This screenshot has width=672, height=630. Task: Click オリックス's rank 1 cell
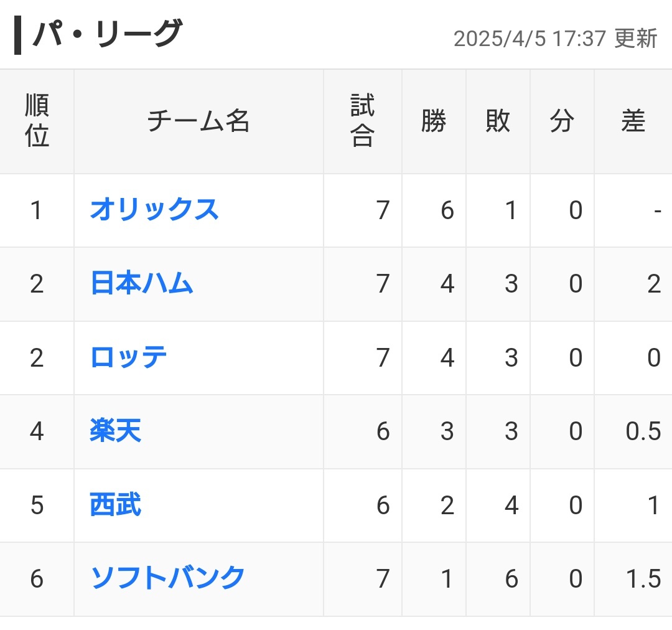tap(37, 210)
